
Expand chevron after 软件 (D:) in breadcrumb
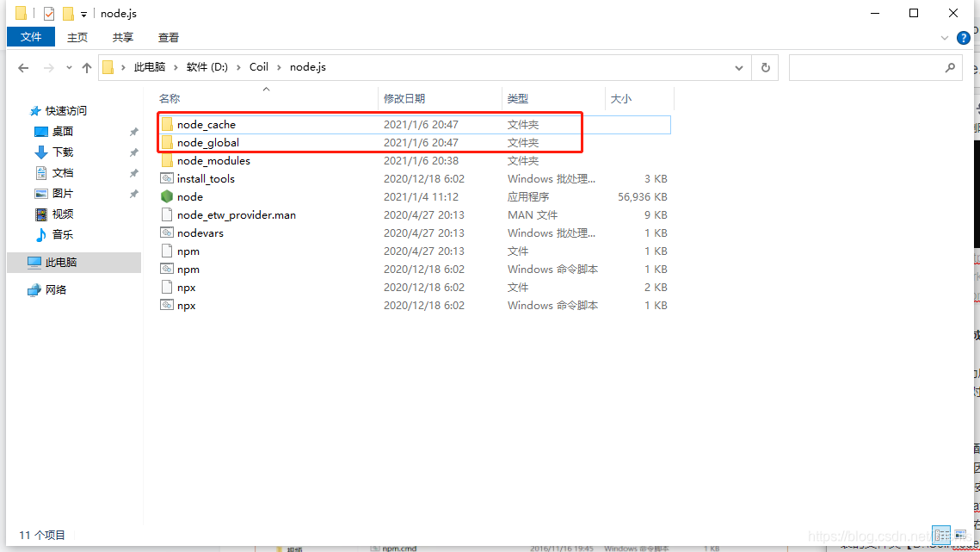click(x=238, y=67)
